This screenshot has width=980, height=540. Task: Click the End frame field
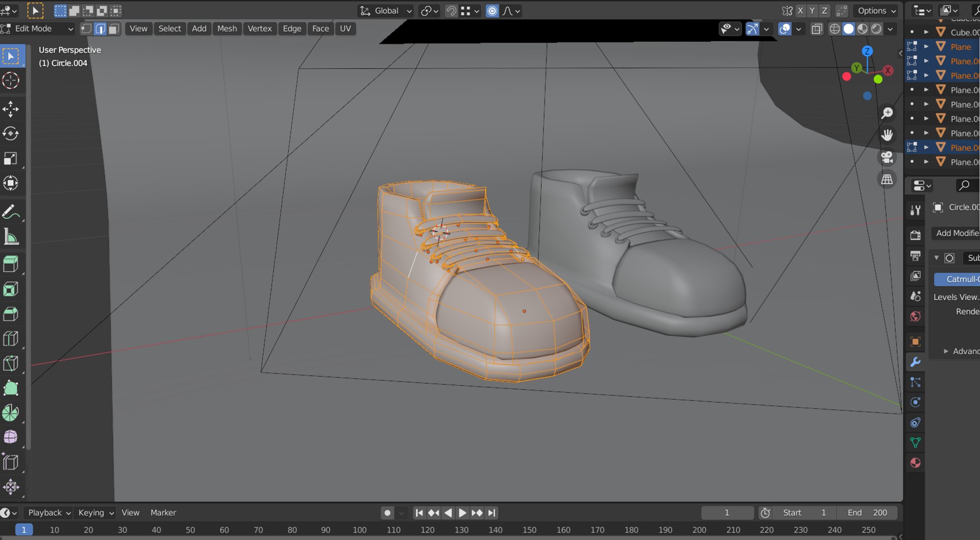click(x=867, y=512)
